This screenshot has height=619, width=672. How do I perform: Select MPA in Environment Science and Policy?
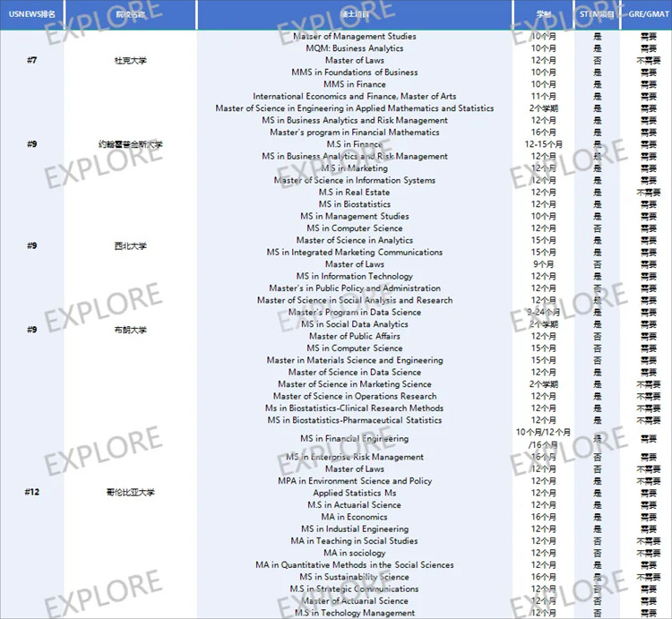354,481
